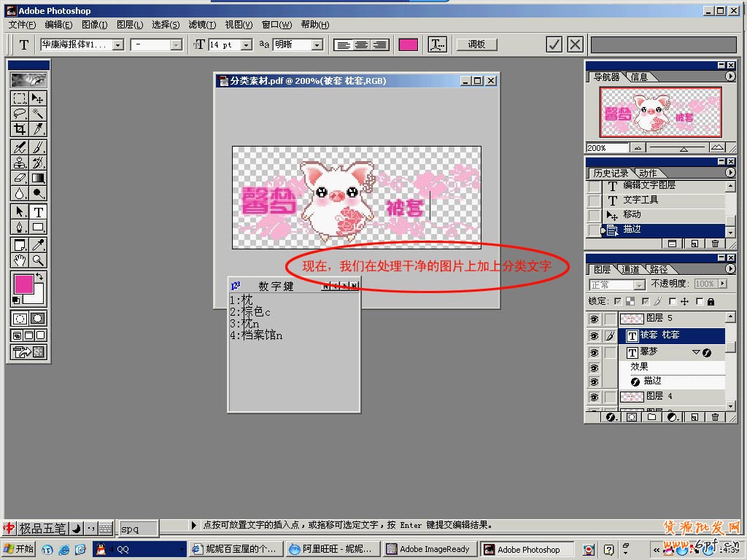This screenshot has height=560, width=747.
Task: Select the Zoom magnifier tool
Action: tap(38, 260)
